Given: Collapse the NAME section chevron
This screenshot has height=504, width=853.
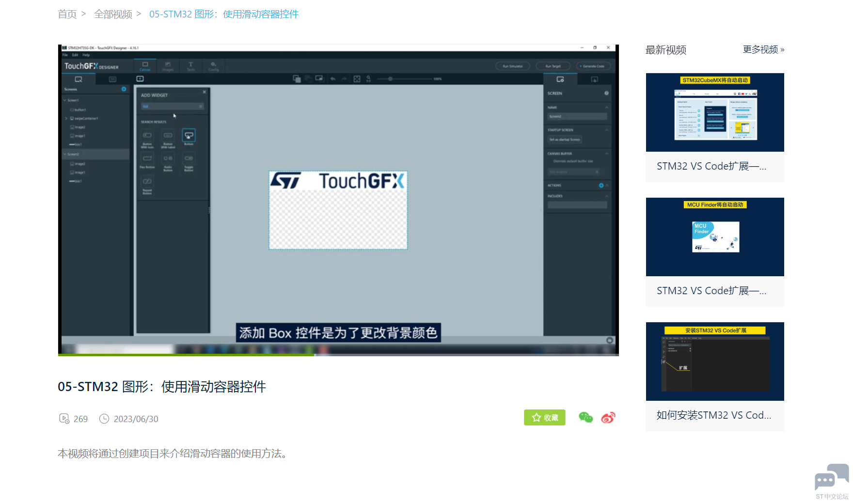Looking at the screenshot, I should pos(606,108).
